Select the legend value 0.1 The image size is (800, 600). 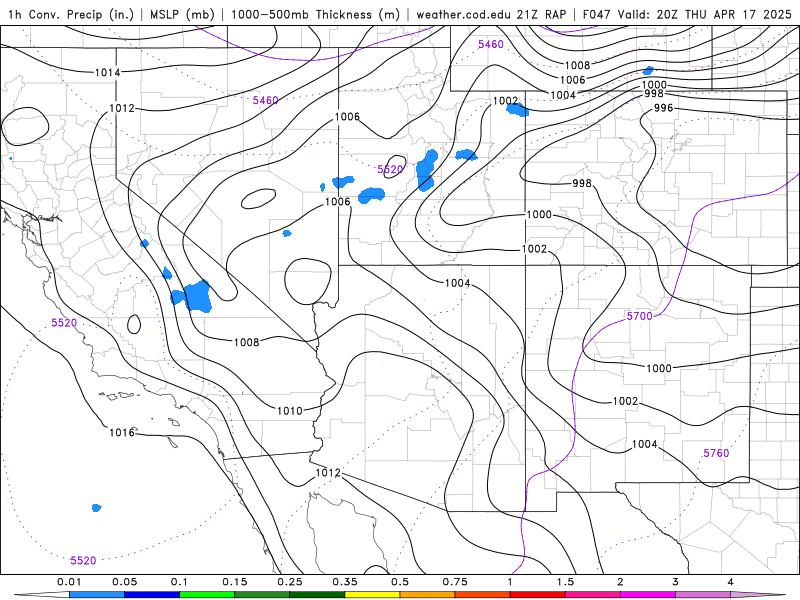click(x=179, y=582)
